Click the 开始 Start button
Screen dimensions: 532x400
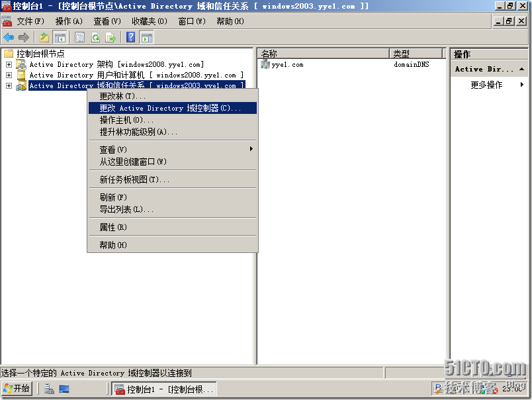(17, 389)
